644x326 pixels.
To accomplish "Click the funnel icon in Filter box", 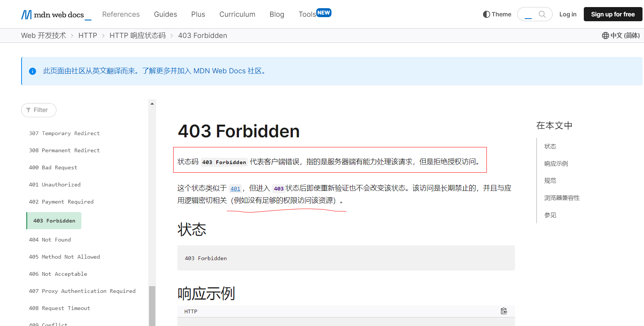I will coord(28,110).
